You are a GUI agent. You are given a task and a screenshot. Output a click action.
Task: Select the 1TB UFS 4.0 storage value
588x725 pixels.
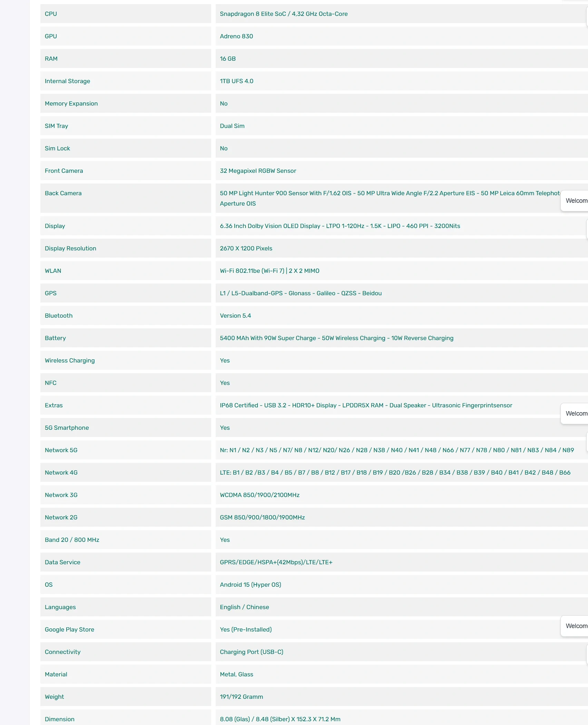click(236, 81)
